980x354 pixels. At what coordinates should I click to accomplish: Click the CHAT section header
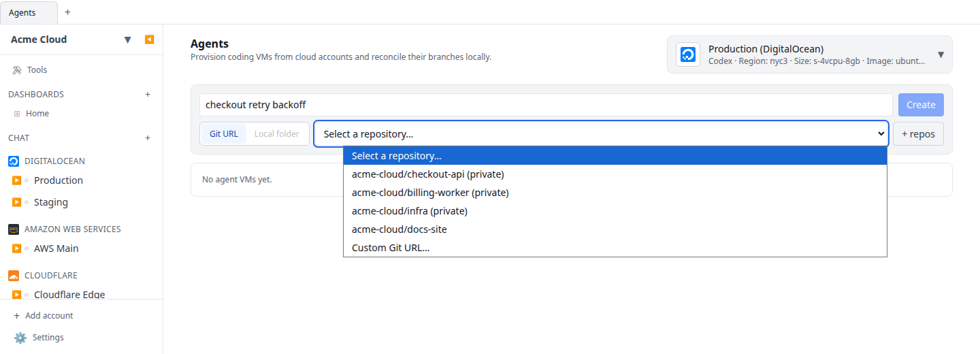18,138
